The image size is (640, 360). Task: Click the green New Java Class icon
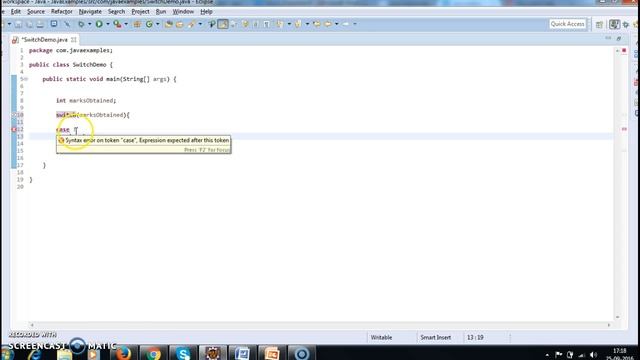click(x=149, y=24)
